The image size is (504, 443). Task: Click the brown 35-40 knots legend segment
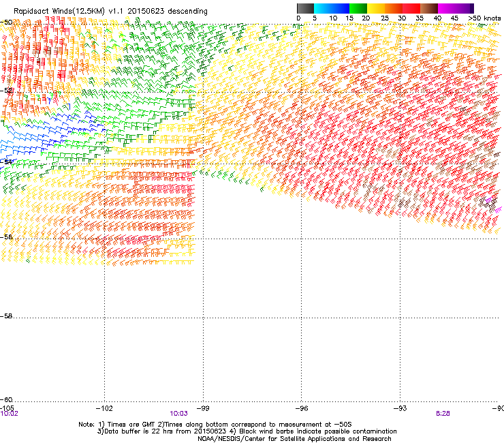tap(429, 8)
